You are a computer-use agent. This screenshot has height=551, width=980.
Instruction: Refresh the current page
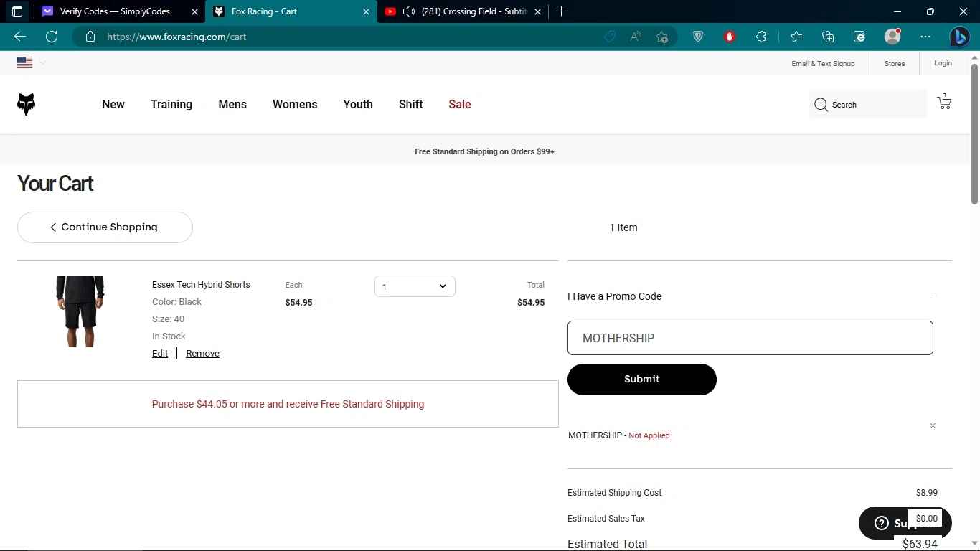[x=52, y=37]
